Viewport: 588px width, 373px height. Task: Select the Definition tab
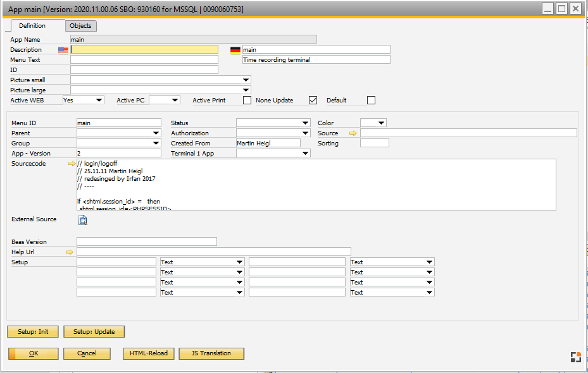tap(32, 26)
